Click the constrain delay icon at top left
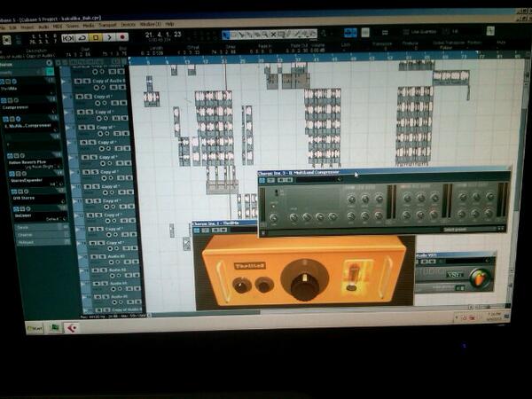Screen dimensions: 532x399 [x=7, y=41]
